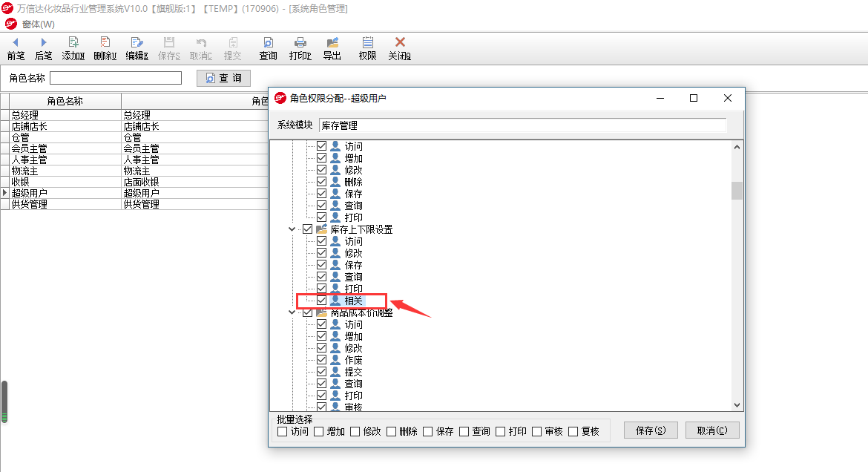Click the 查询 button next to 角色名称

pos(223,78)
